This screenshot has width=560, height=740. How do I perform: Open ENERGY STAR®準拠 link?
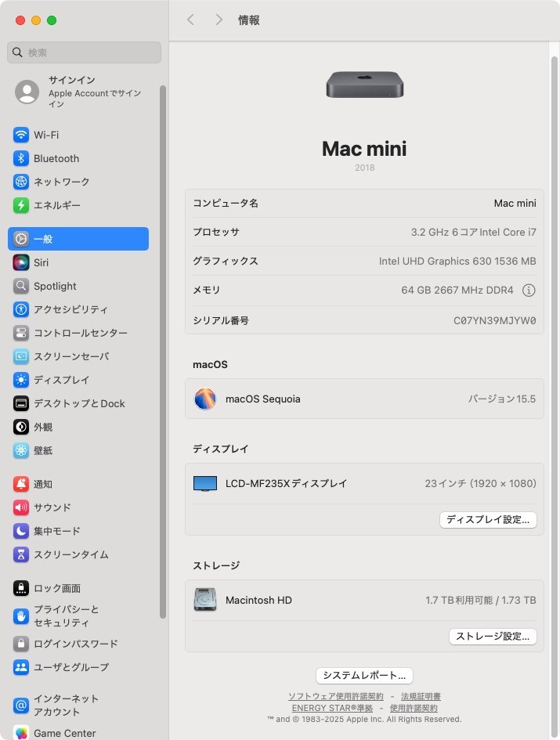click(x=332, y=708)
